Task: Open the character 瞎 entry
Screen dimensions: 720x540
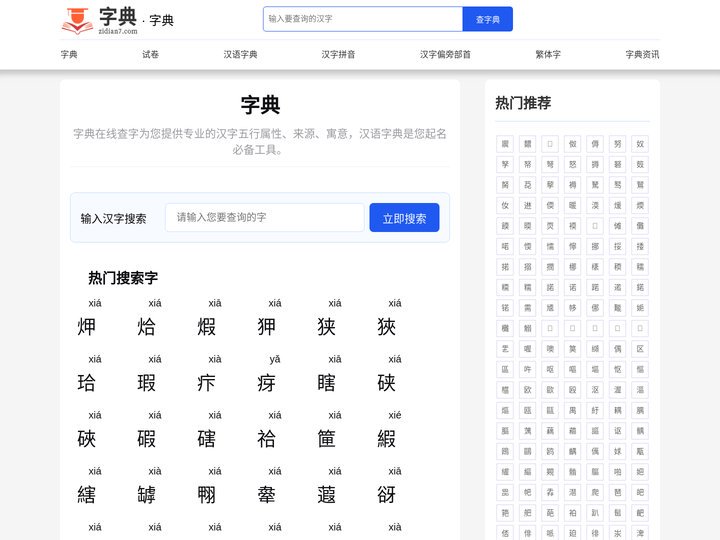Action: [x=326, y=382]
